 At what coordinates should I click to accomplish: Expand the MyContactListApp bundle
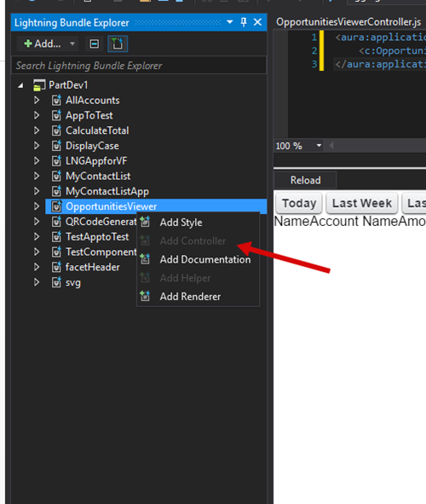[37, 191]
